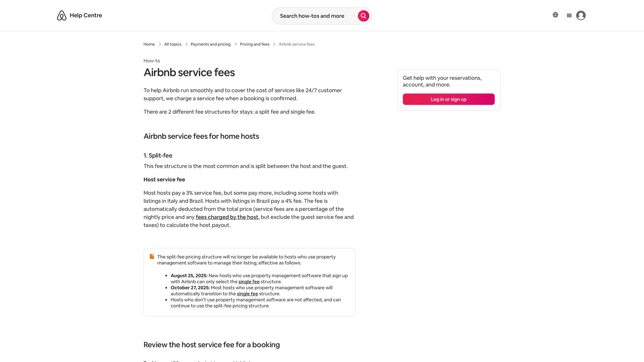
Task: Click the 'Search how-tos and more' field
Action: pyautogui.click(x=312, y=15)
